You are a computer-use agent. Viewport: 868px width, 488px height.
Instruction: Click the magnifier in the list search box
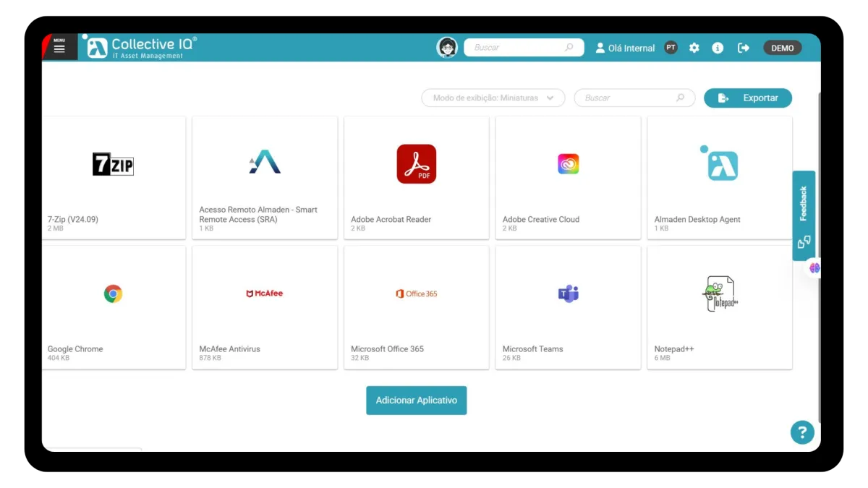pyautogui.click(x=681, y=98)
